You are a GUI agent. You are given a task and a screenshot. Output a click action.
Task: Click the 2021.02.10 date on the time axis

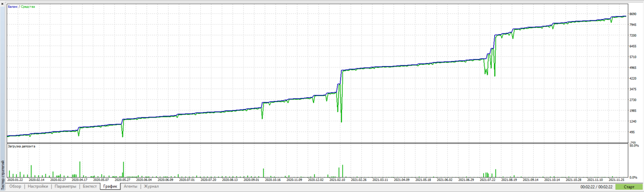coord(337,180)
